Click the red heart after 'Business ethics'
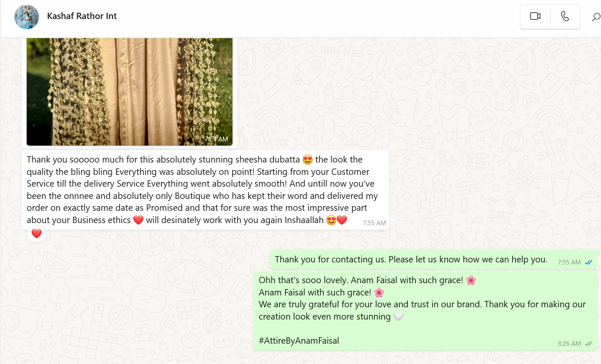Screen dimensions: 601x364 point(138,220)
